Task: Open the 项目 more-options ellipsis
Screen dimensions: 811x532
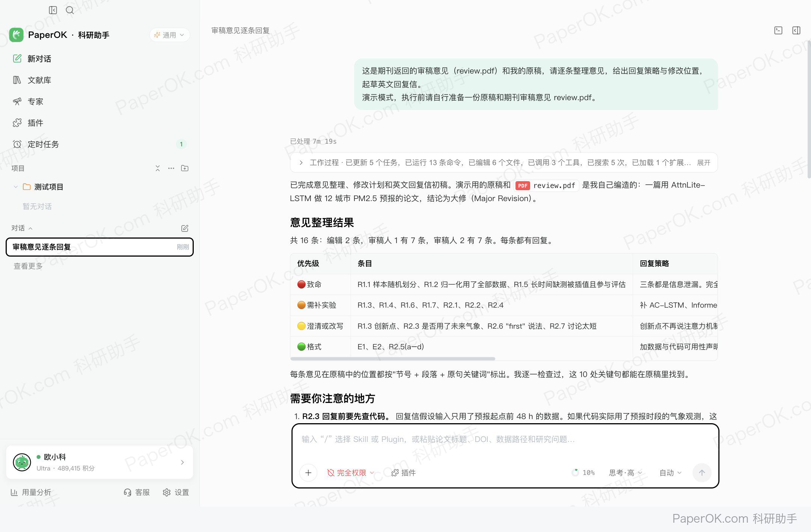Action: click(171, 168)
